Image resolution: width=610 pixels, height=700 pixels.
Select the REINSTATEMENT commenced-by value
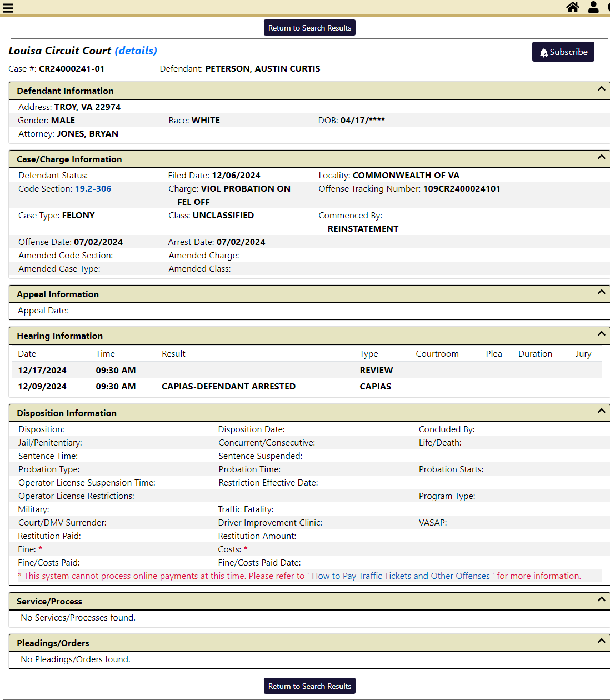[363, 229]
